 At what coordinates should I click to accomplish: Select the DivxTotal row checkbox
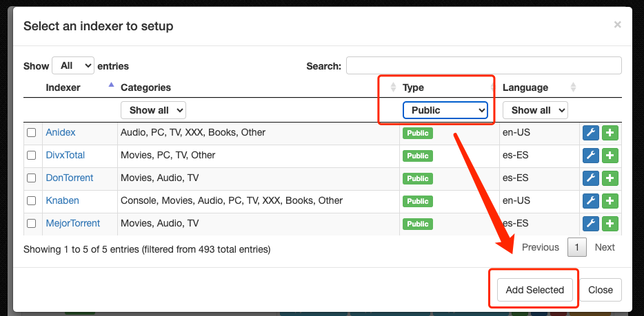(x=31, y=156)
